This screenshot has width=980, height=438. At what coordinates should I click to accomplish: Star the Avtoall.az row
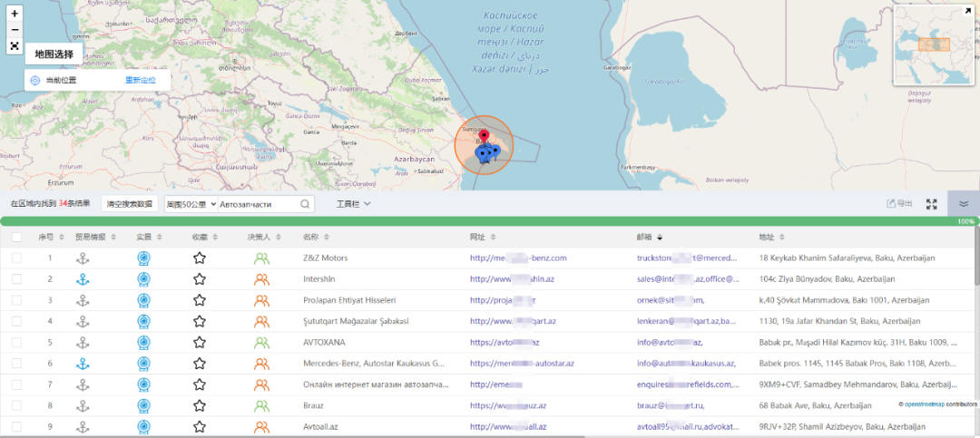tap(200, 427)
